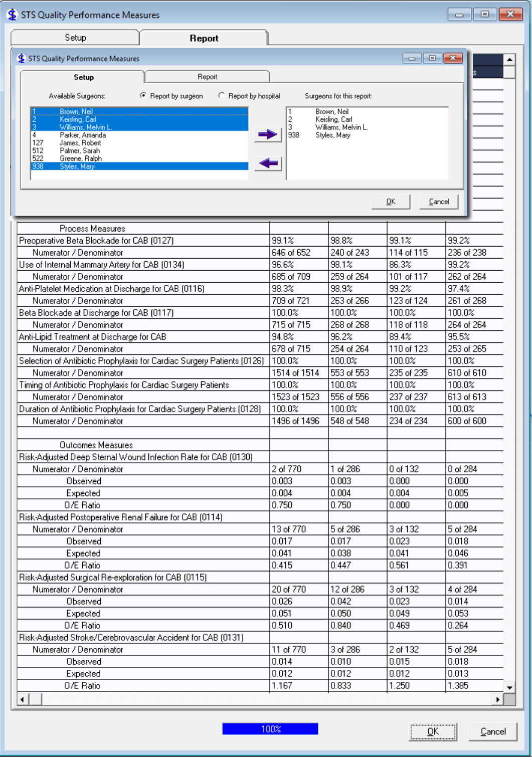The height and width of the screenshot is (757, 532).
Task: Click Risk-Adjusted Postoperative Renal Failure for CAB (0114)
Action: pyautogui.click(x=120, y=517)
